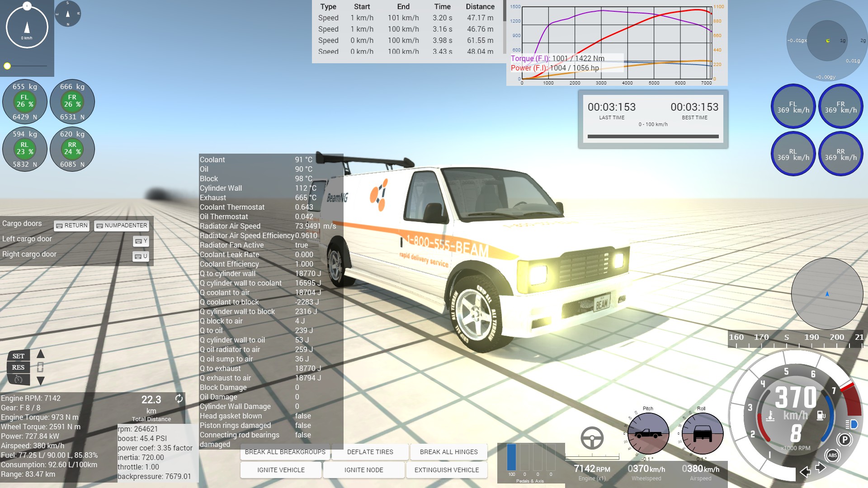Viewport: 868px width, 488px height.
Task: Click the FR wheel speed gauge
Action: [841, 107]
